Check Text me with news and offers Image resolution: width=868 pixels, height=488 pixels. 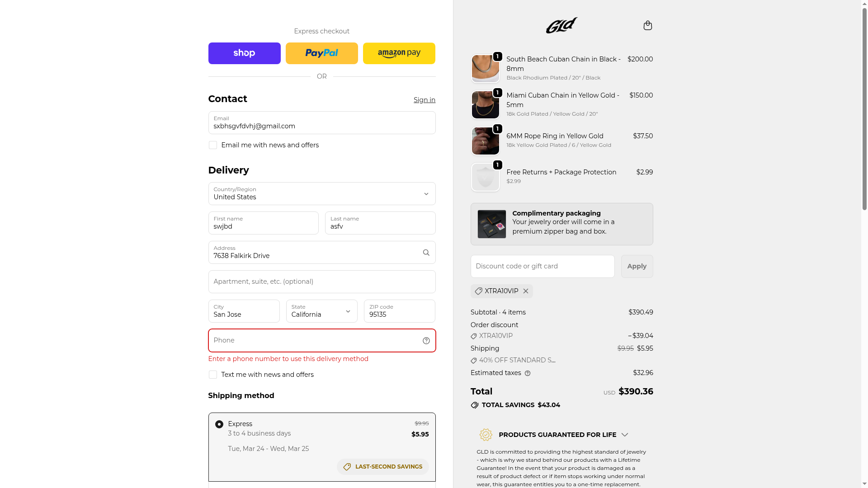[x=213, y=375]
